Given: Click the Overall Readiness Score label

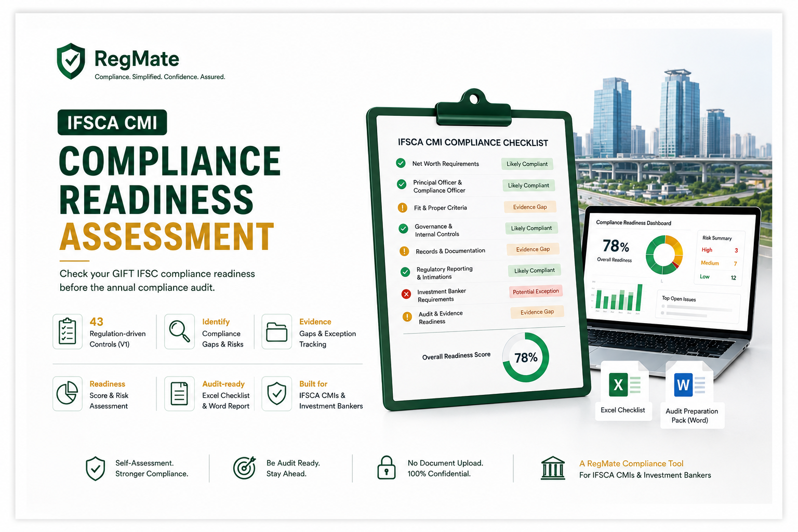Looking at the screenshot, I should pyautogui.click(x=456, y=356).
